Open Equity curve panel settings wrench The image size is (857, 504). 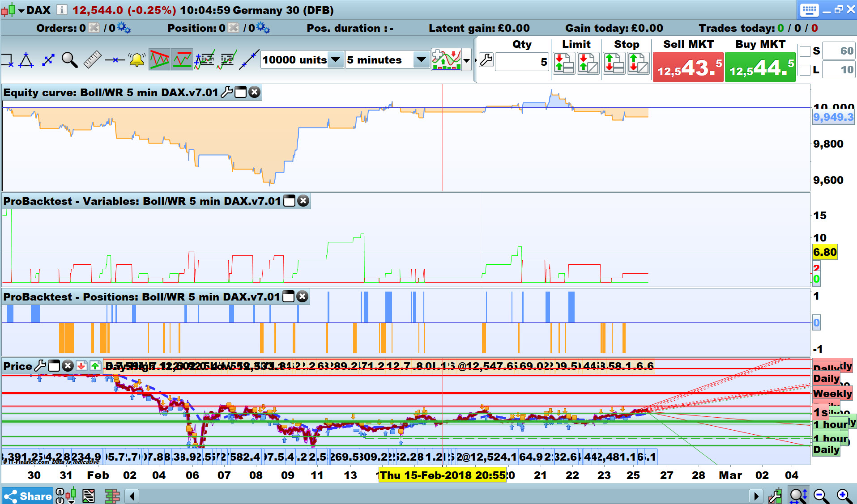tap(227, 92)
